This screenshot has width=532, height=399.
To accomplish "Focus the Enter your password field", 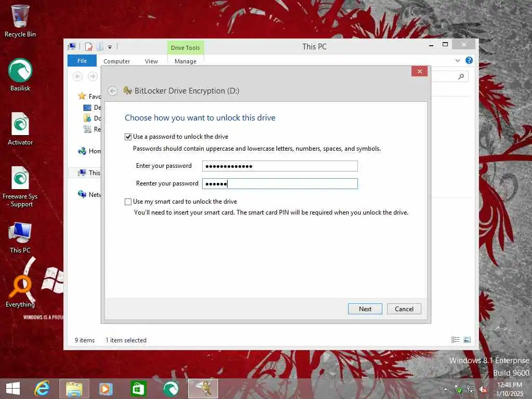I will [x=280, y=166].
